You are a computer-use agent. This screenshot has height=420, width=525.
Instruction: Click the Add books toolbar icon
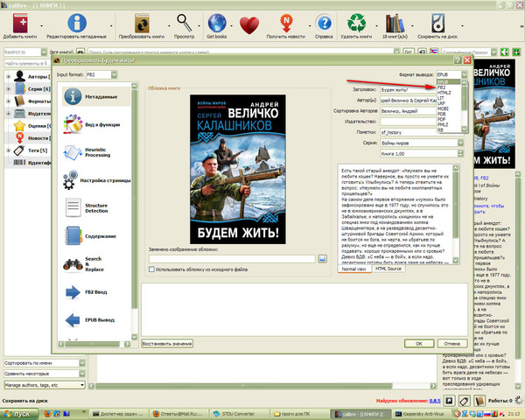pos(20,24)
